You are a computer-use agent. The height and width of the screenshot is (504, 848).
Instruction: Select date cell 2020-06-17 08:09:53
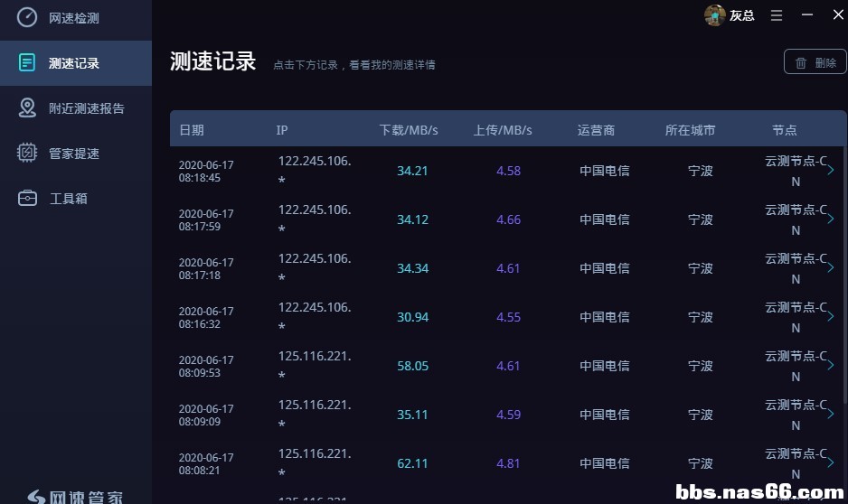click(x=206, y=366)
